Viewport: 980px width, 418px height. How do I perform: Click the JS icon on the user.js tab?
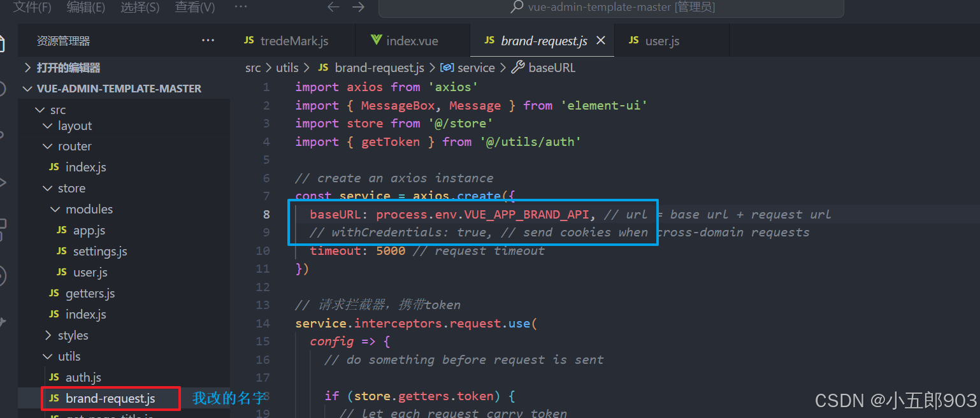(x=633, y=40)
